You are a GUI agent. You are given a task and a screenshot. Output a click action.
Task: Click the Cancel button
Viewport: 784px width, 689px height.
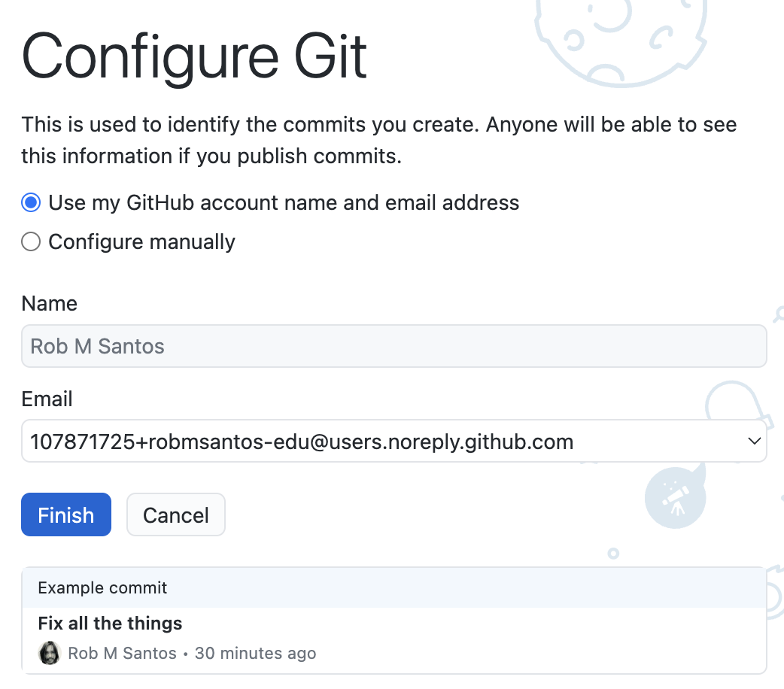(175, 515)
